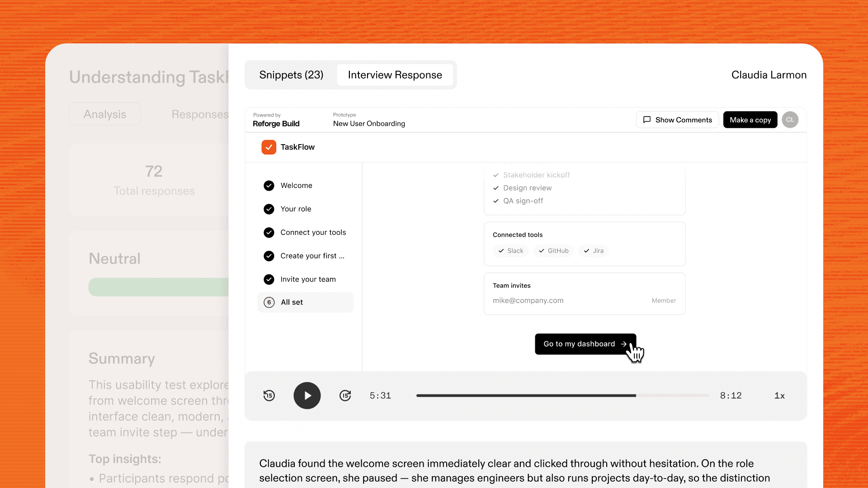Change the 1x playback speed
This screenshot has height=488, width=868.
pyautogui.click(x=779, y=396)
